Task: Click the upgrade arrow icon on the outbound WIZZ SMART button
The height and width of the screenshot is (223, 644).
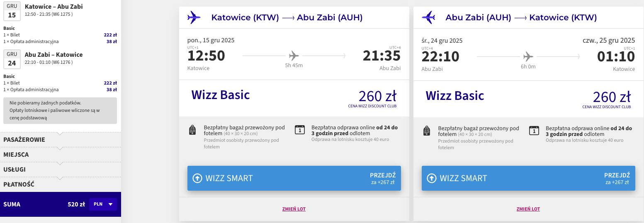Action: [x=197, y=178]
